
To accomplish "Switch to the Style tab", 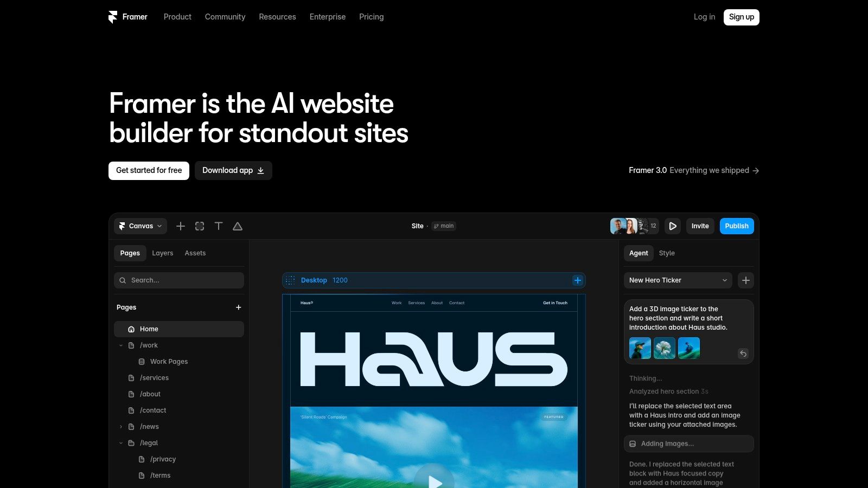I will point(667,253).
